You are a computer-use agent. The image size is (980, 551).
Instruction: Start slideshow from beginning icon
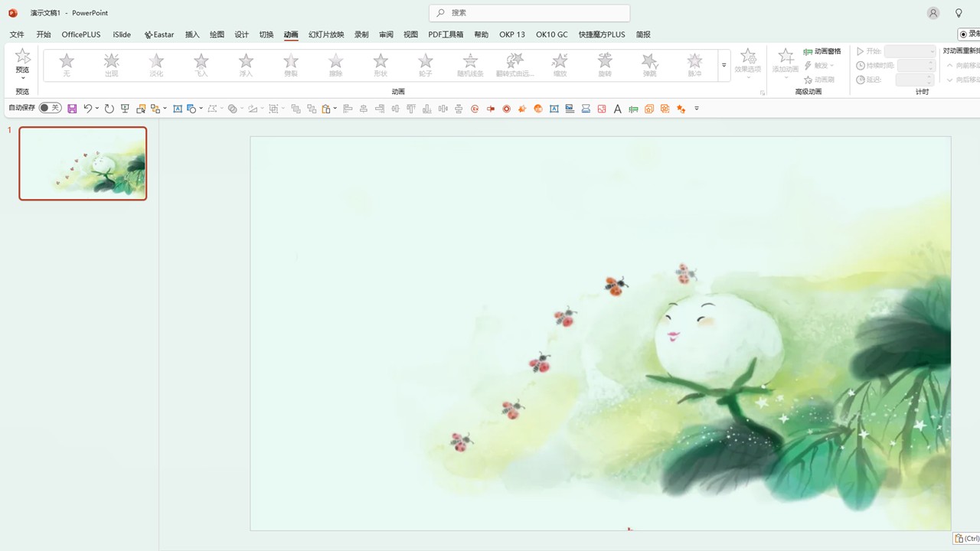(x=125, y=109)
